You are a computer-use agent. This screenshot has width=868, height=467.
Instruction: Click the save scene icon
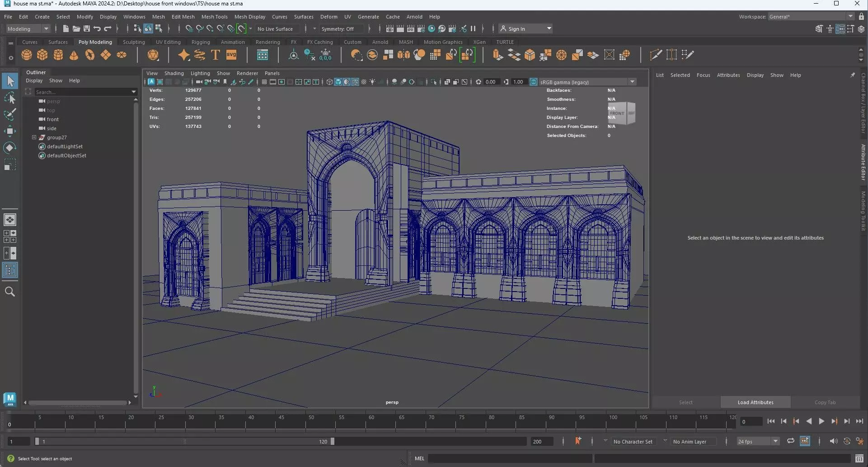coord(86,28)
